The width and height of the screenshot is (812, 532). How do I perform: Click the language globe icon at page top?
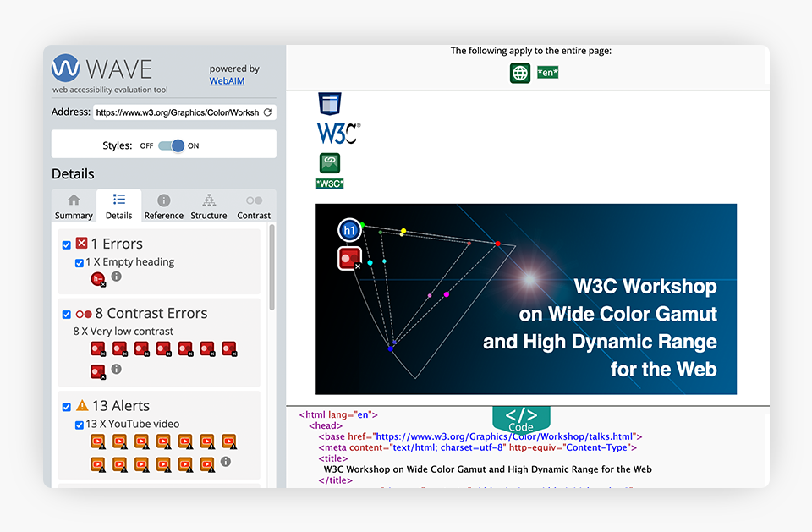519,73
